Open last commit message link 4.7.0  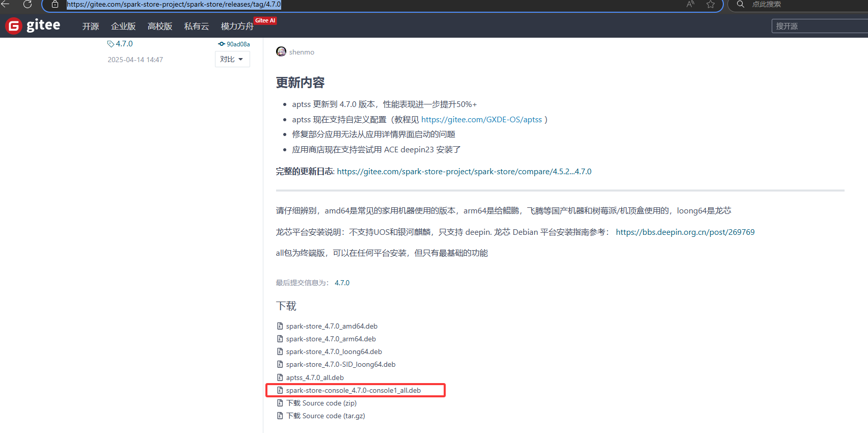[342, 283]
